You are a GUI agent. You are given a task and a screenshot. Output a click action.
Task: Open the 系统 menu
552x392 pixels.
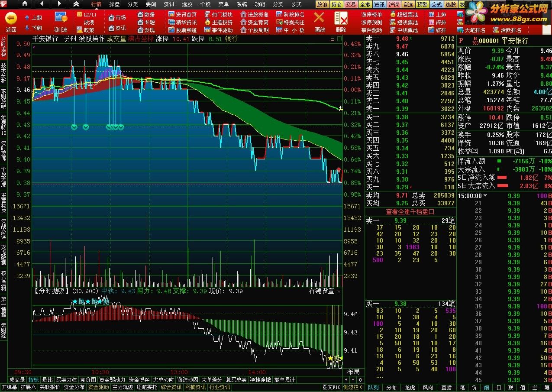[x=242, y=4]
